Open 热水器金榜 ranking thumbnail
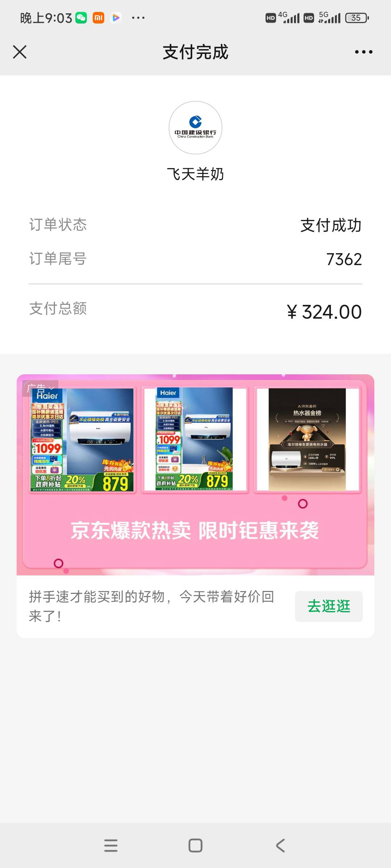Screen dimensions: 391x868 tap(307, 439)
